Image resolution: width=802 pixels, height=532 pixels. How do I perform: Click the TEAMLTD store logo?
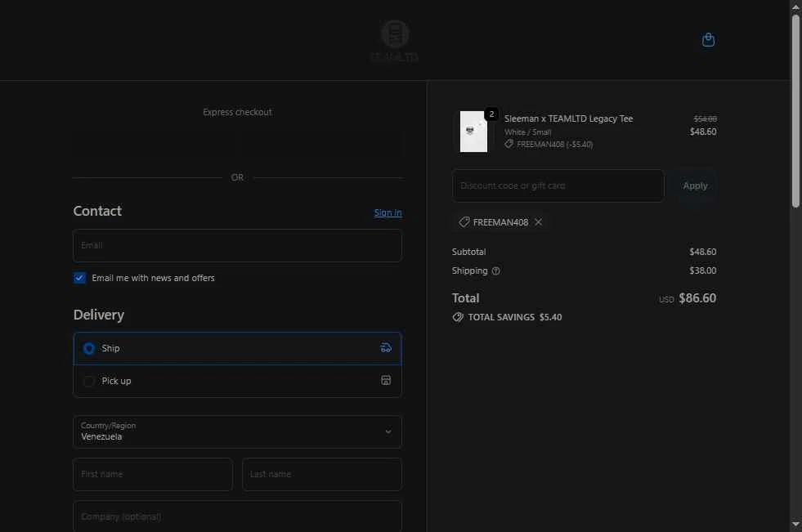tap(394, 42)
